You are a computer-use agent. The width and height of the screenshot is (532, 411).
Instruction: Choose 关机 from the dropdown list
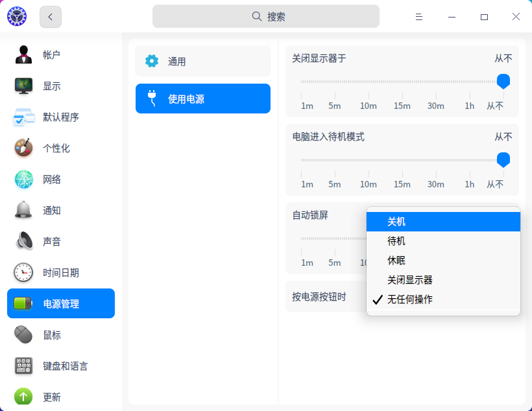(444, 221)
